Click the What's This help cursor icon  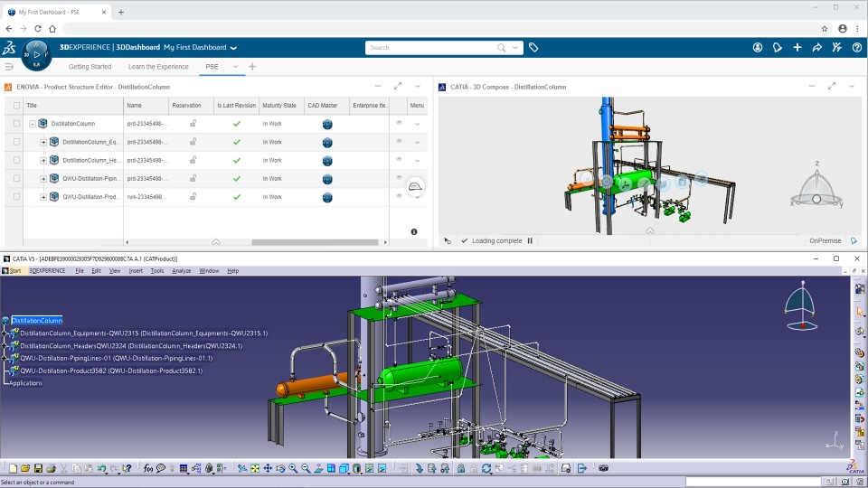click(127, 469)
